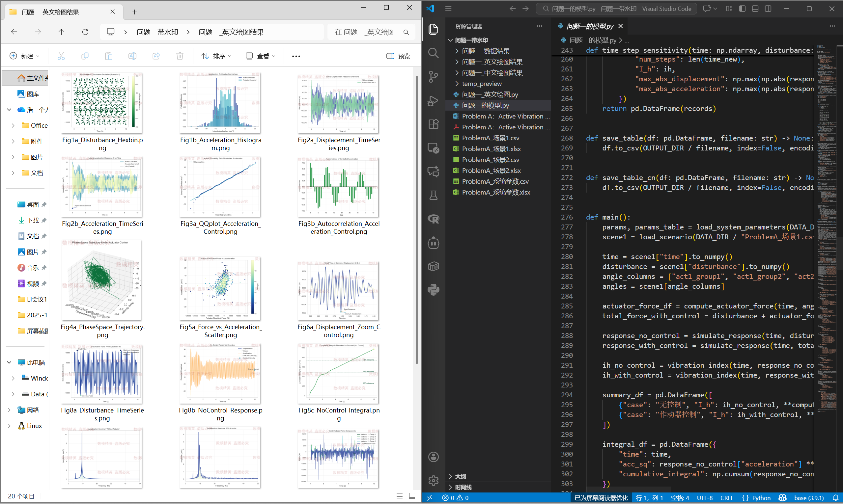Image resolution: width=843 pixels, height=504 pixels.
Task: Toggle the Explorer preview pane button
Action: 398,56
